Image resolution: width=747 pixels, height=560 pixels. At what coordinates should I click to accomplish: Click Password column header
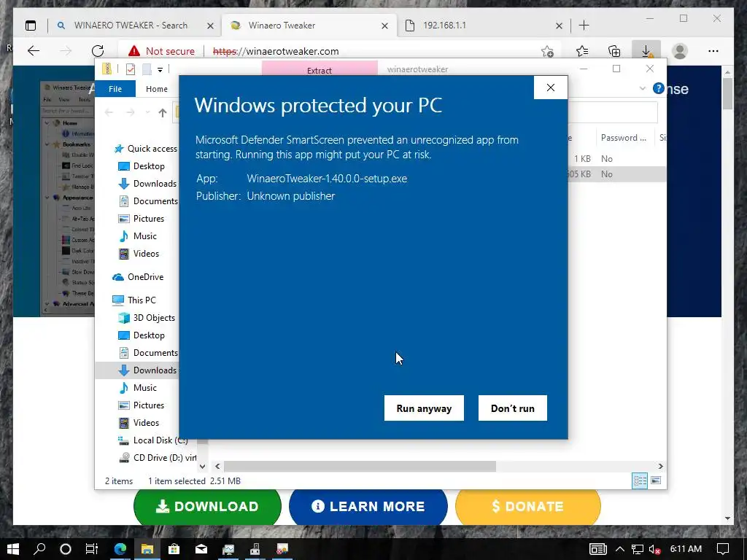(624, 138)
